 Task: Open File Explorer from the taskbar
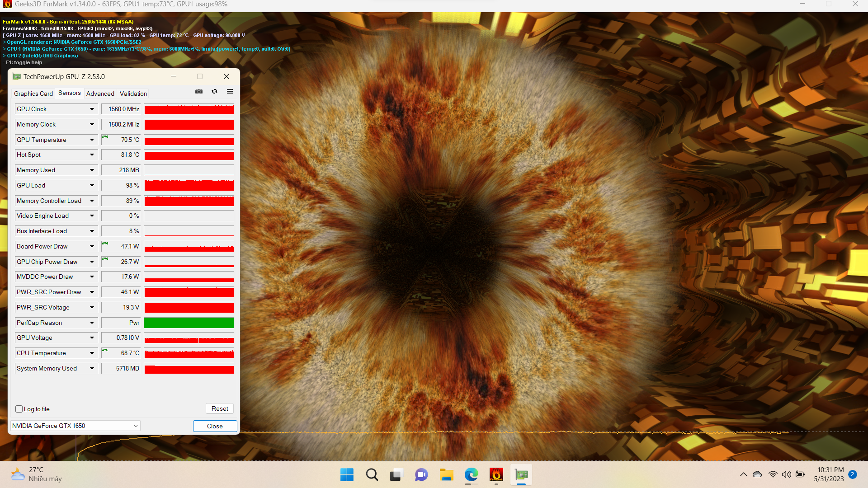[x=446, y=474]
